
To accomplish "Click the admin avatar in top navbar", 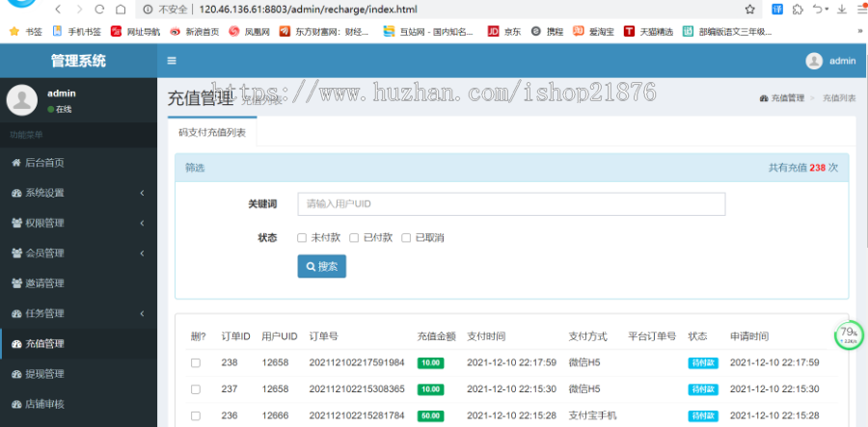I will click(814, 61).
